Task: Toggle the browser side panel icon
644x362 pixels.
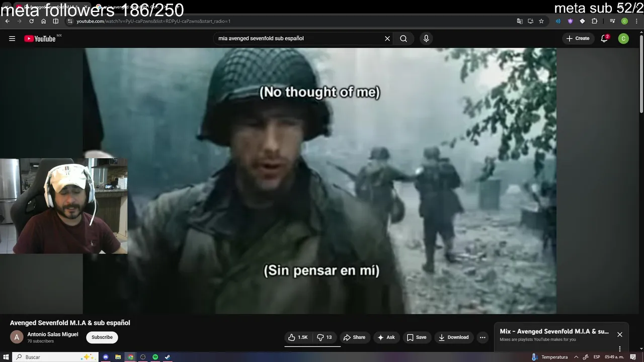Action: [56, 21]
